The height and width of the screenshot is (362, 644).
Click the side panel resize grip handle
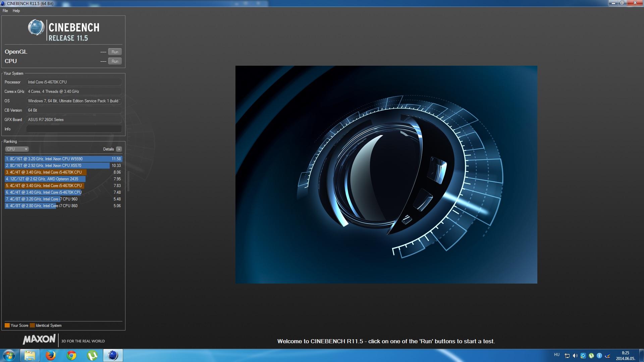tap(128, 181)
